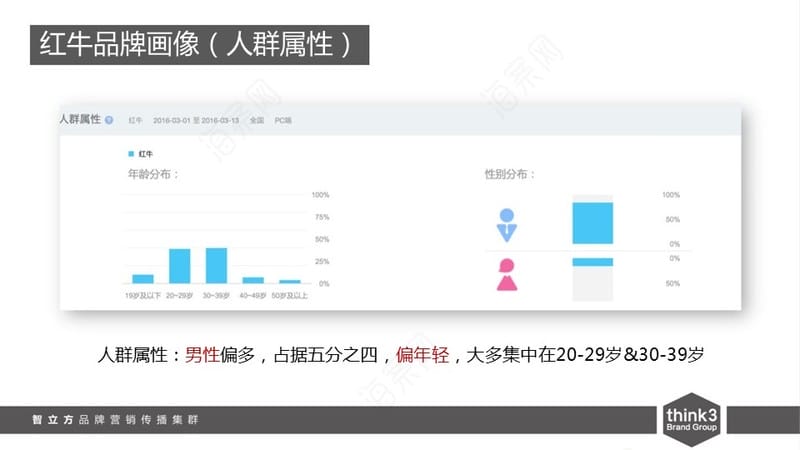Click the think3 Brand Group hexagon logo
Image resolution: width=800 pixels, height=450 pixels.
point(691,420)
